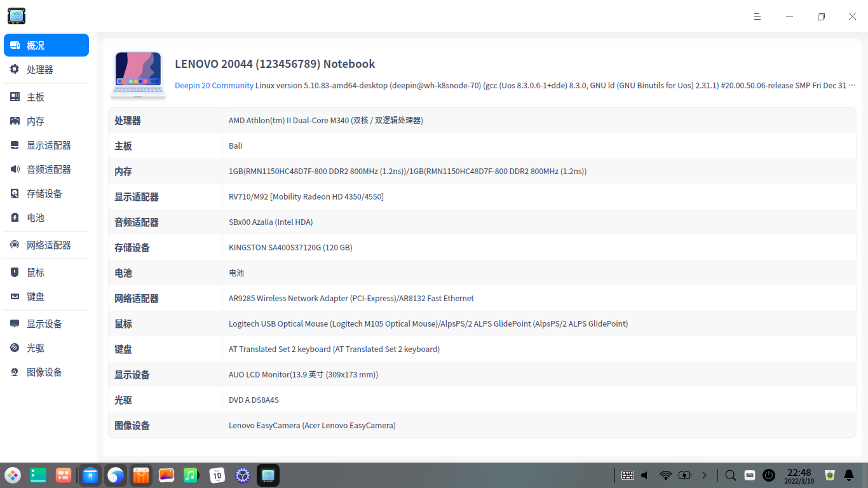This screenshot has width=868, height=488.
Task: Click the 内存 label in the overview table
Action: 123,171
